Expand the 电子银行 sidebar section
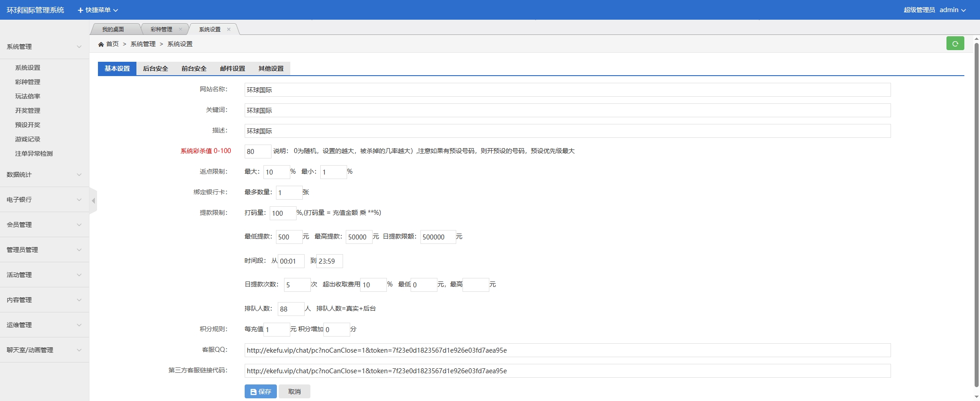Screen dimensions: 980x401 coord(44,200)
